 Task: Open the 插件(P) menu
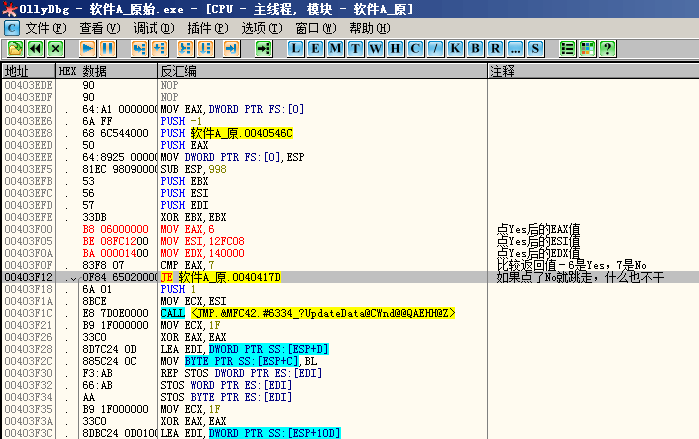tap(208, 29)
